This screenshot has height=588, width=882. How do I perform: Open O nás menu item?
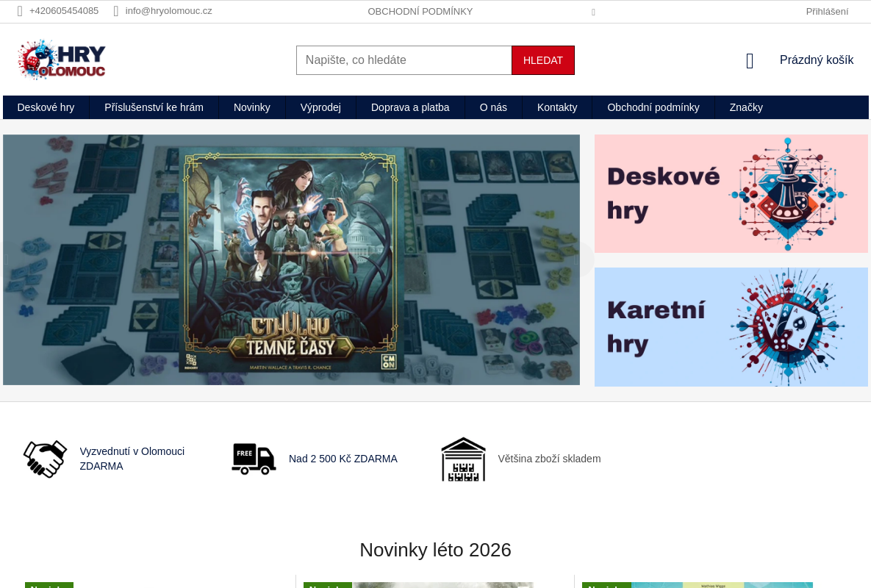pos(493,107)
